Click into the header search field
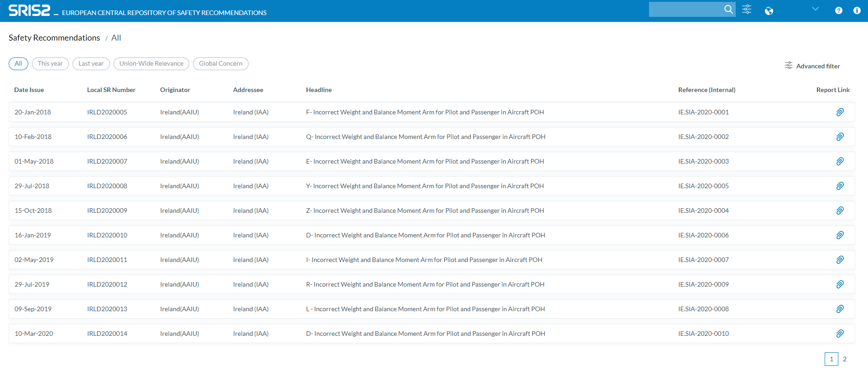The width and height of the screenshot is (868, 380). coord(685,10)
